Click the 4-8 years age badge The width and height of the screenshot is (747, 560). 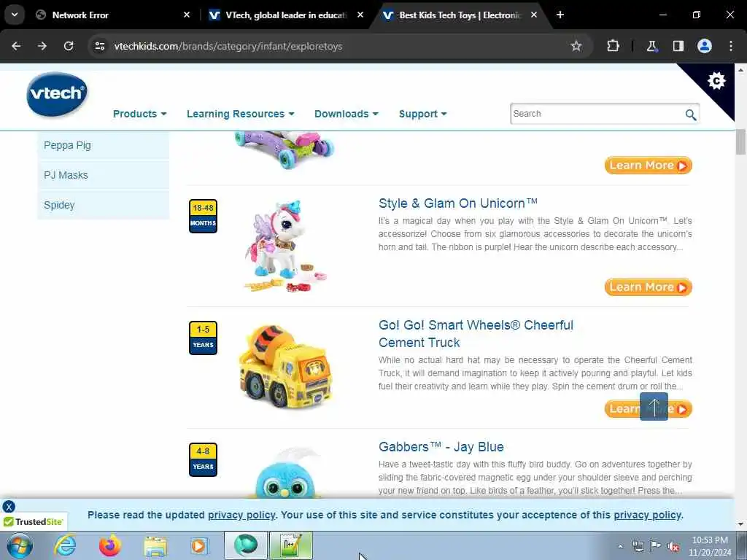[203, 460]
